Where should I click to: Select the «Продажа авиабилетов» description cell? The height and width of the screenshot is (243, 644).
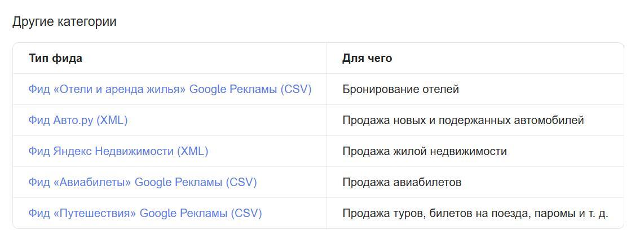402,182
